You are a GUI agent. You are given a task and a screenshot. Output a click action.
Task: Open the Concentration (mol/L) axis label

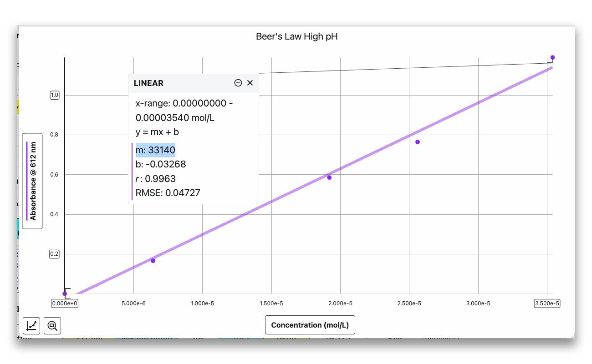point(310,325)
